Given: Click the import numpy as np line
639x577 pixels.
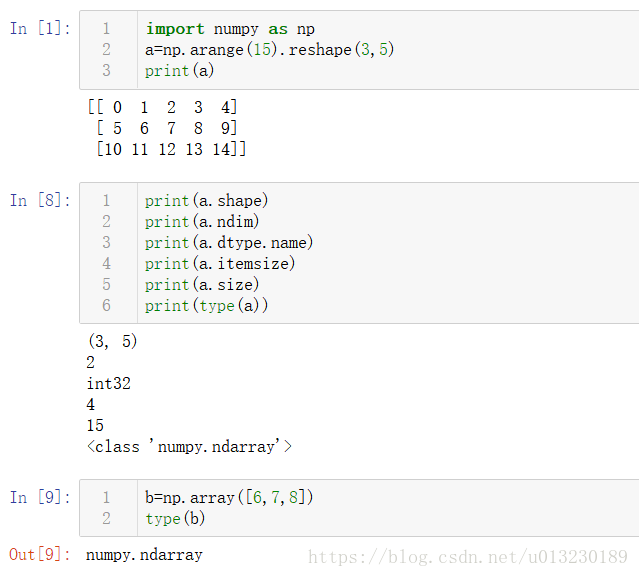Looking at the screenshot, I should (x=230, y=29).
